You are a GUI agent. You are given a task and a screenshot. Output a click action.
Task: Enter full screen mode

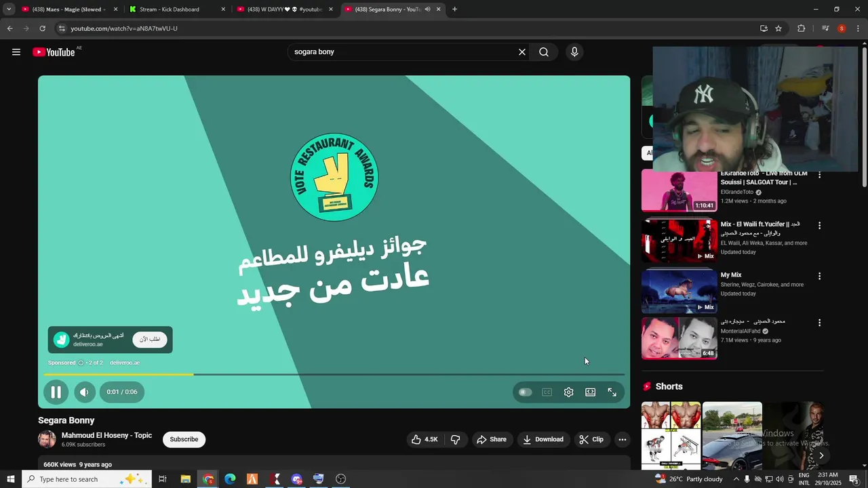point(612,392)
